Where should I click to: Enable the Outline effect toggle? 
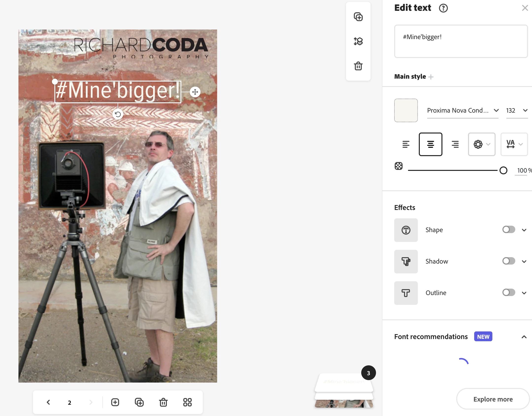point(508,292)
